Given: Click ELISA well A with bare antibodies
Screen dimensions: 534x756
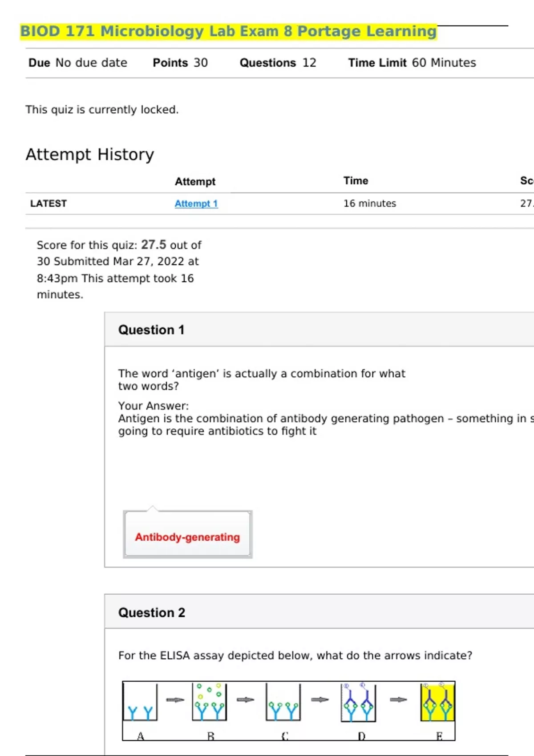Looking at the screenshot, I should 140,703.
